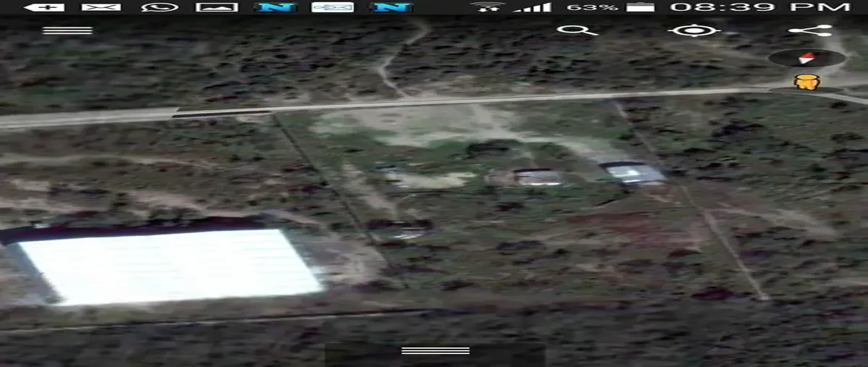Tap the light blue notification icon between N icons
The width and height of the screenshot is (868, 367).
[333, 7]
